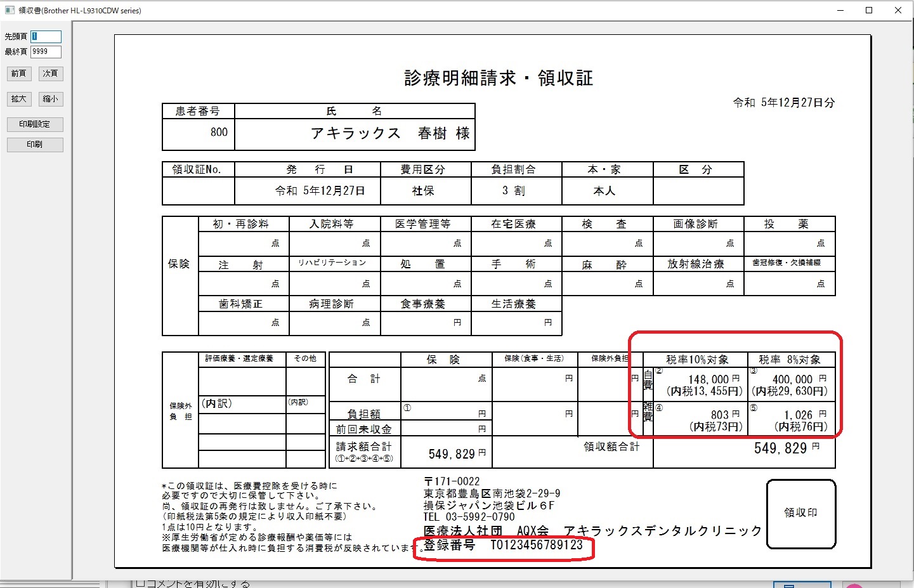Zoom in using the 拡大 button

pos(18,99)
